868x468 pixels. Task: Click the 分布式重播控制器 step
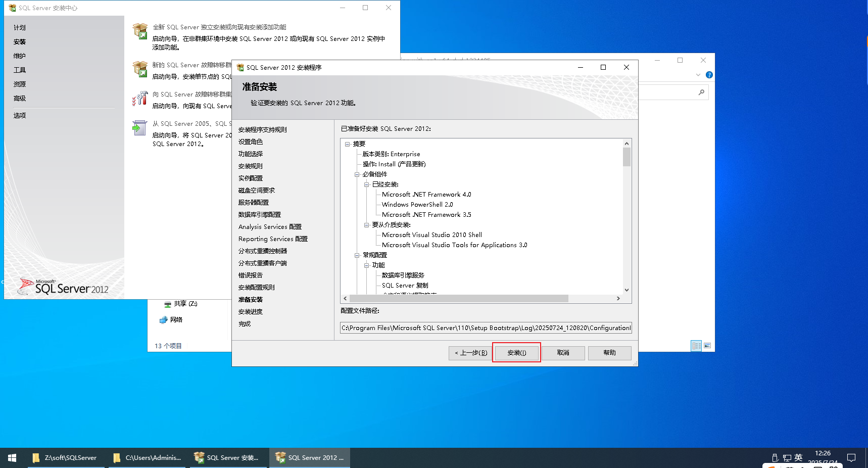click(263, 251)
